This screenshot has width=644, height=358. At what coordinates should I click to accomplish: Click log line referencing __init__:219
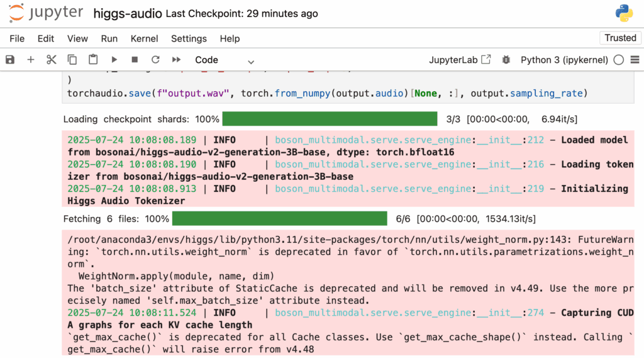pyautogui.click(x=347, y=195)
